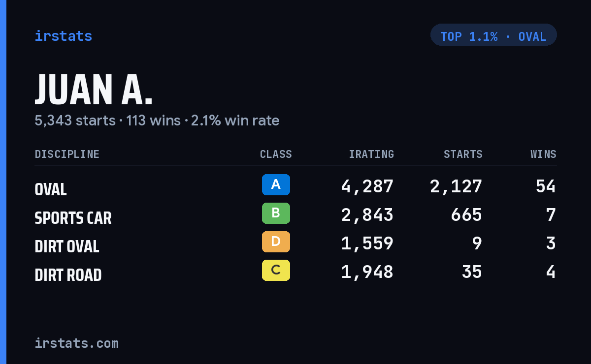Viewport: 591px width, 364px height.
Task: Sort by the WINS column header
Action: click(x=543, y=154)
